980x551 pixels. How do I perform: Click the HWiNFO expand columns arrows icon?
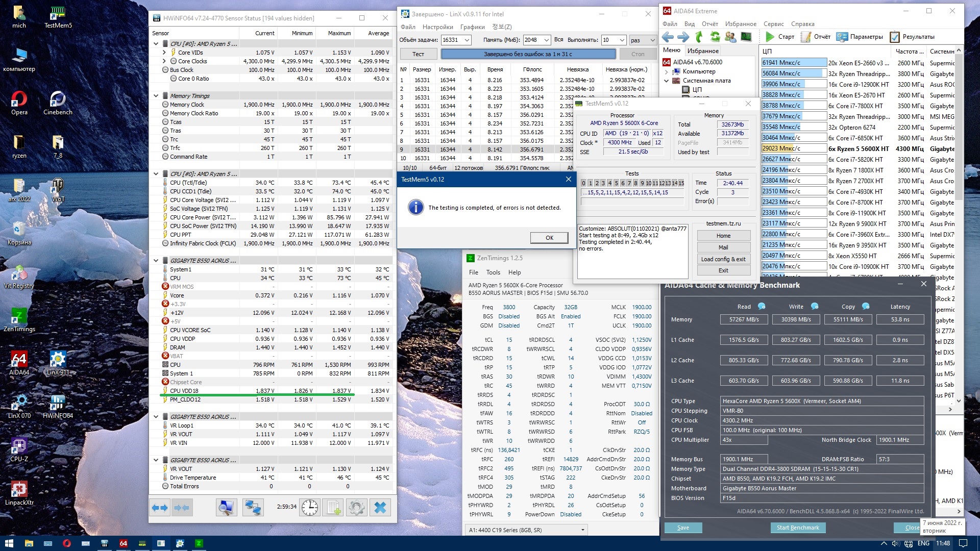[160, 507]
